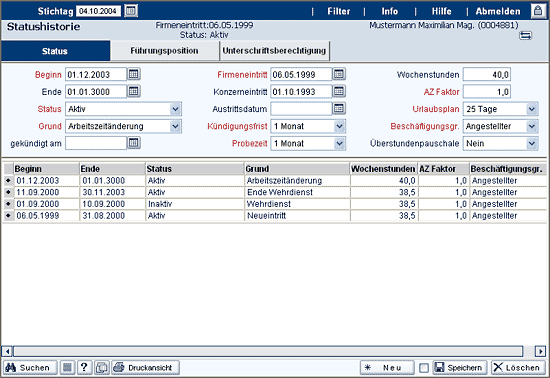Open the Probezeit dropdown
550x378 pixels.
click(339, 143)
